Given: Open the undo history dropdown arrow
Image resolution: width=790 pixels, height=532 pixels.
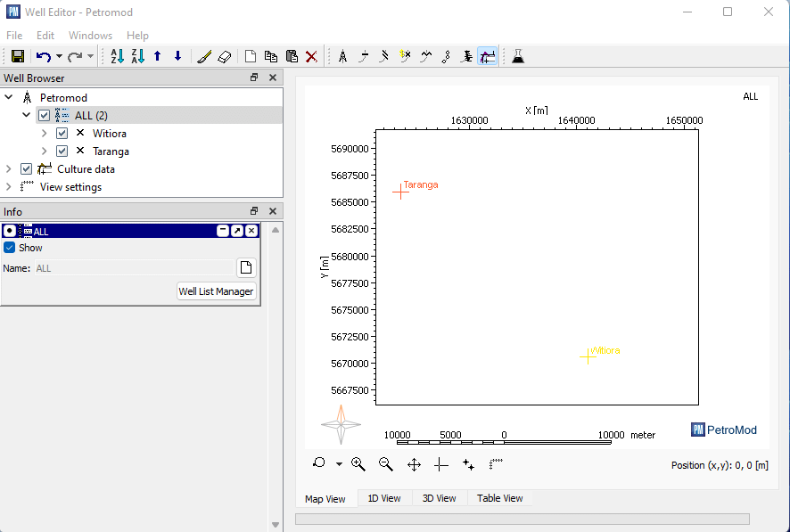Looking at the screenshot, I should (x=59, y=56).
